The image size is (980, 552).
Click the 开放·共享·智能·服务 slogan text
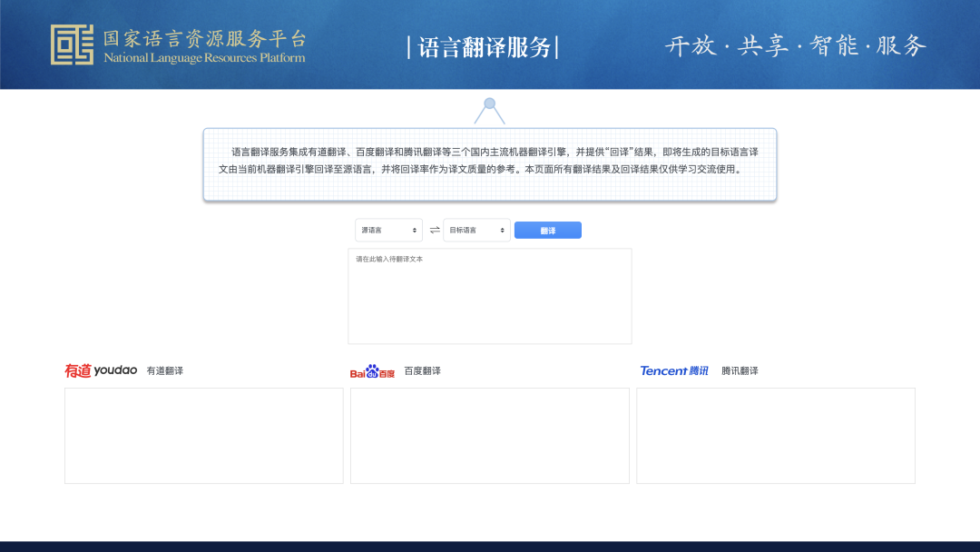click(796, 45)
